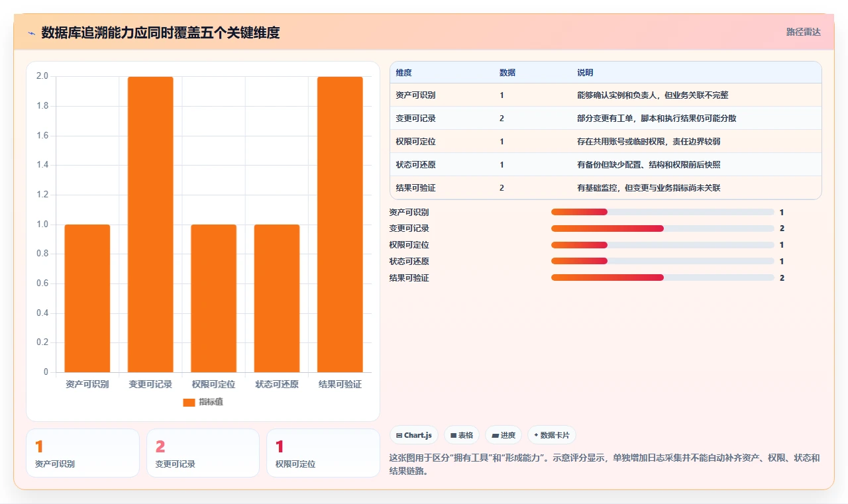Click the 资产可识别 progress bar

coord(662,212)
